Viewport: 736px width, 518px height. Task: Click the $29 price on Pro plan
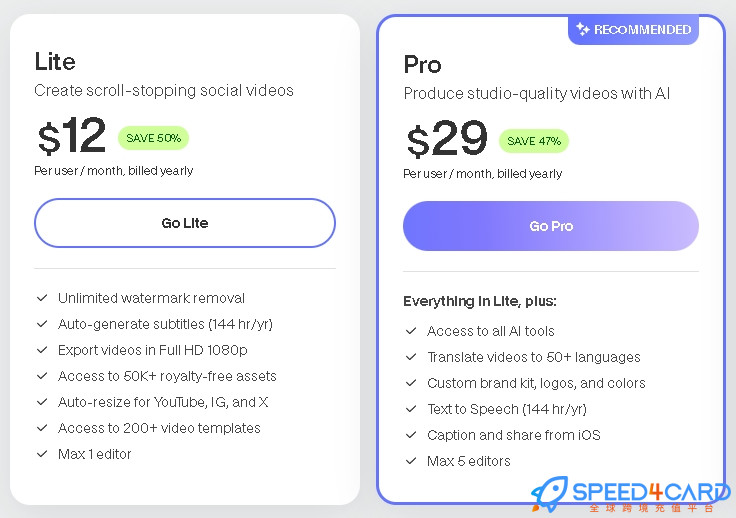[447, 138]
